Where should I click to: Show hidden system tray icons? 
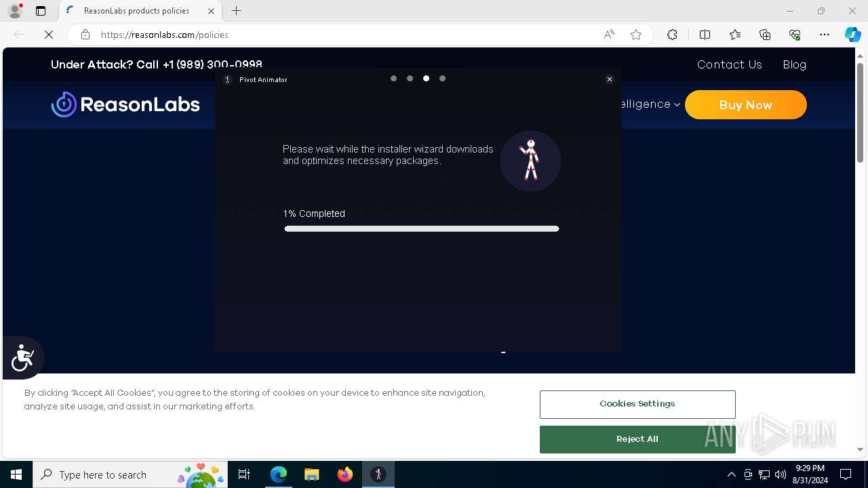coord(731,475)
